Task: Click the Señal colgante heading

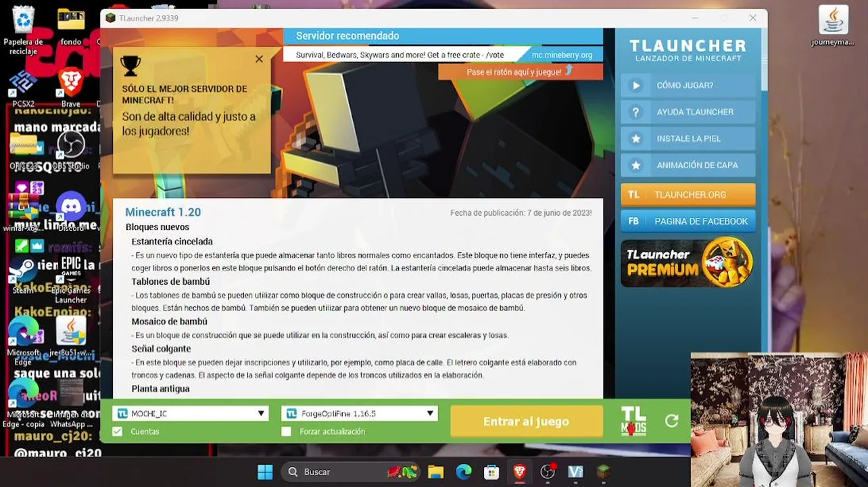Action: 161,349
